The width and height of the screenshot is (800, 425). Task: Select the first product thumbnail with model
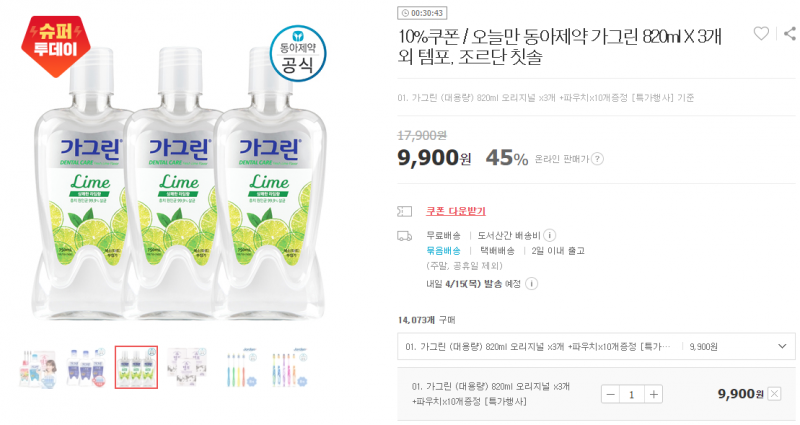tap(38, 368)
